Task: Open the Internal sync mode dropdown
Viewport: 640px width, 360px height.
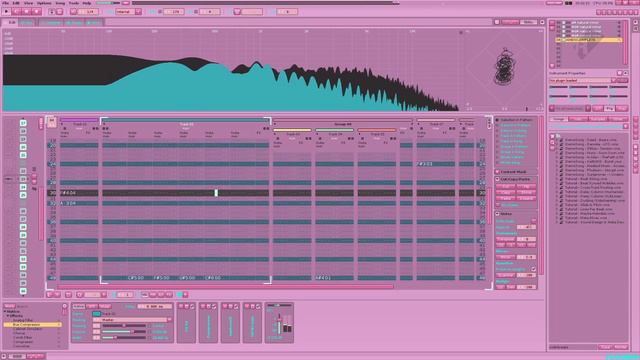Action: click(128, 12)
